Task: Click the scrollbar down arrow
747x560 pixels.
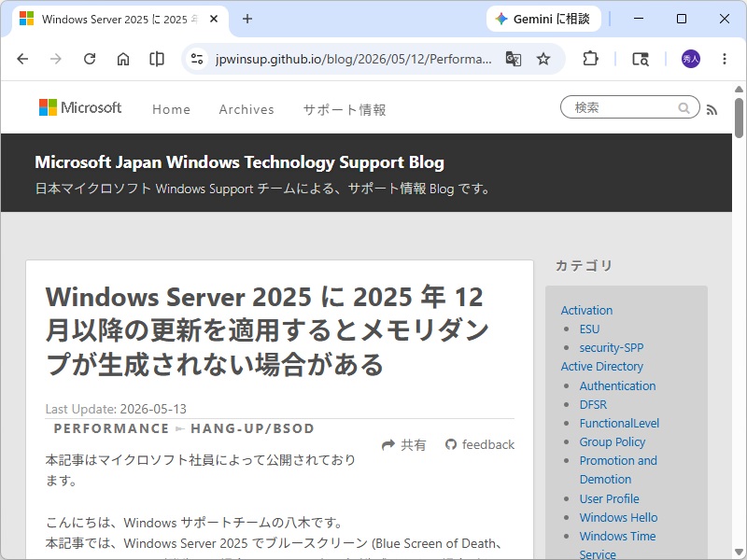Action: pyautogui.click(x=739, y=552)
